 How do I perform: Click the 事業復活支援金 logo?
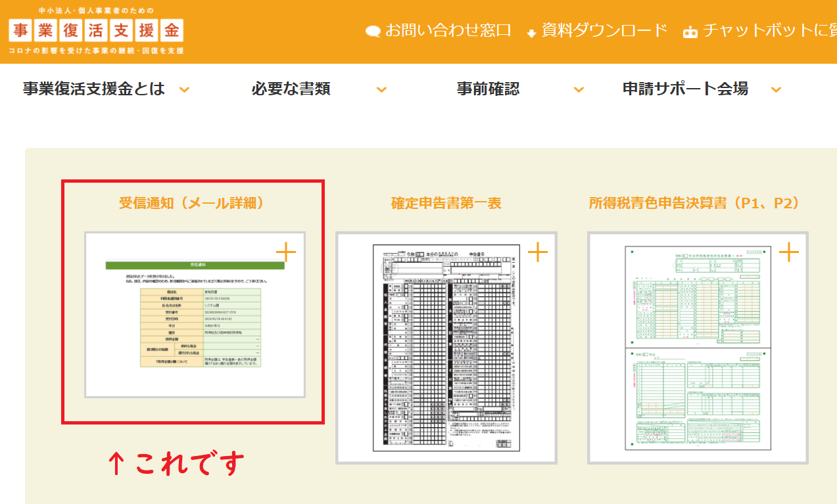click(96, 31)
